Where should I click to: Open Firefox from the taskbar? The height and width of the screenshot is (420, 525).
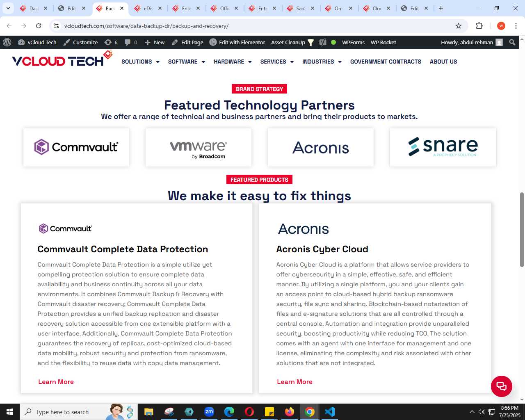290,412
